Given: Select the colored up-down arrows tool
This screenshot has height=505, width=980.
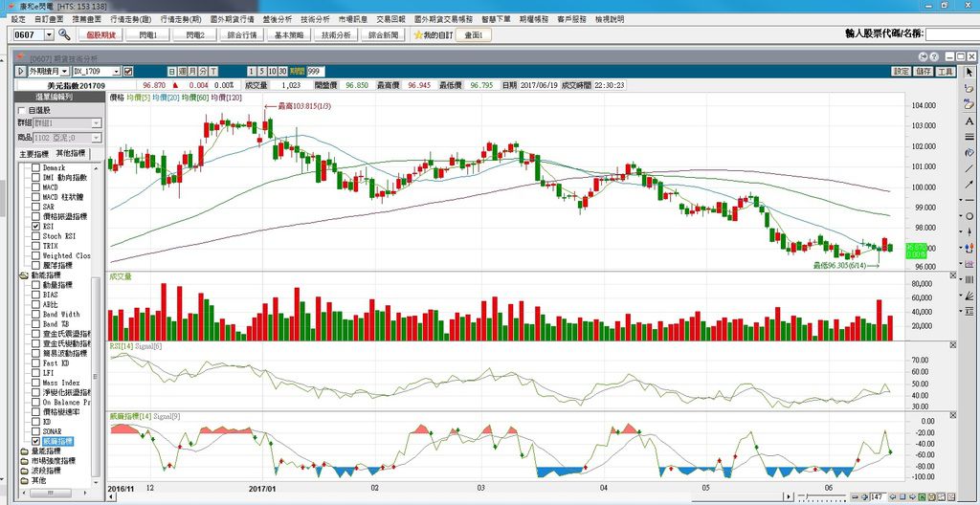Looking at the screenshot, I should click(969, 248).
